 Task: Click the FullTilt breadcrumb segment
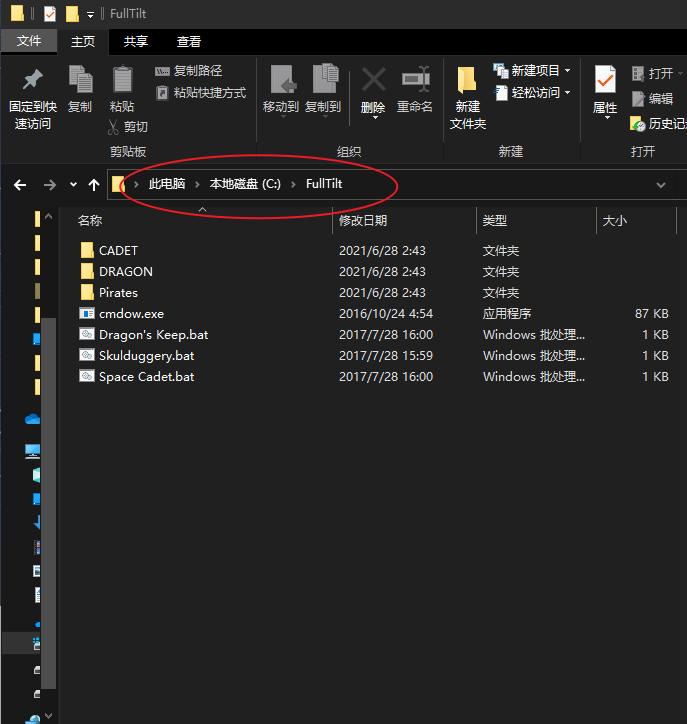324,184
